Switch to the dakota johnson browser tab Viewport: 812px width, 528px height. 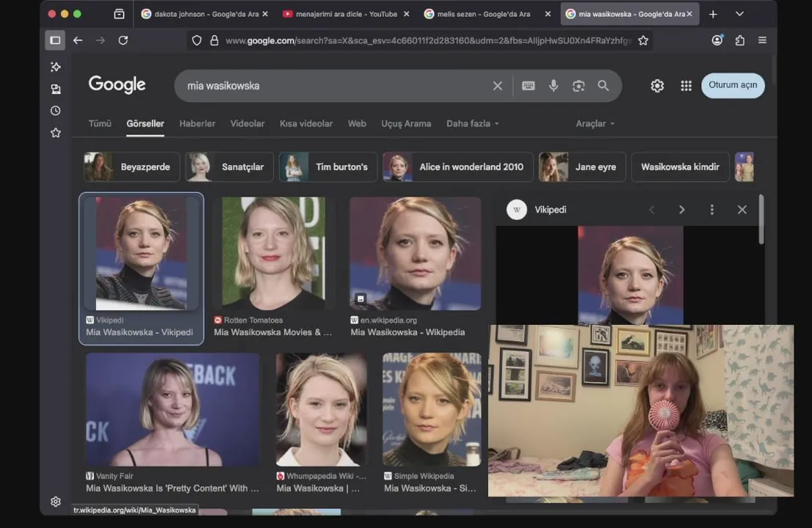(x=200, y=14)
